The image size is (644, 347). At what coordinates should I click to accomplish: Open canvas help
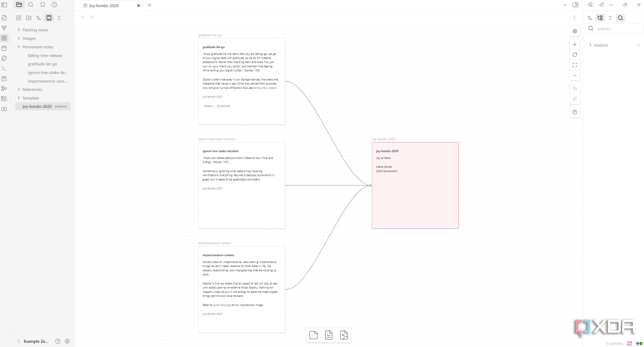point(575,112)
